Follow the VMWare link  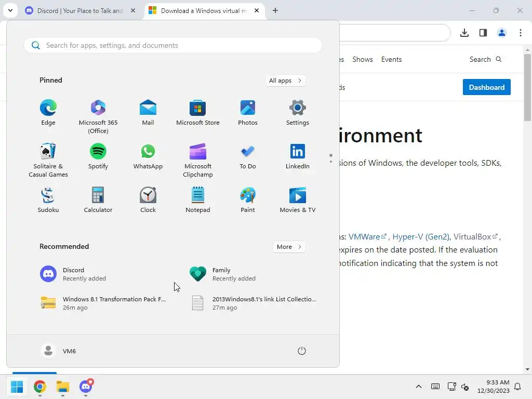tap(367, 236)
